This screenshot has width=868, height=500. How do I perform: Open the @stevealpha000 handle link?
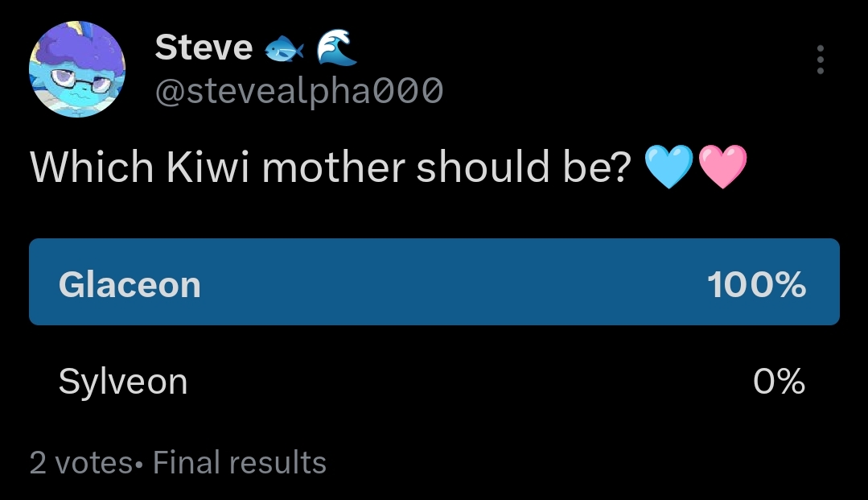pyautogui.click(x=298, y=92)
